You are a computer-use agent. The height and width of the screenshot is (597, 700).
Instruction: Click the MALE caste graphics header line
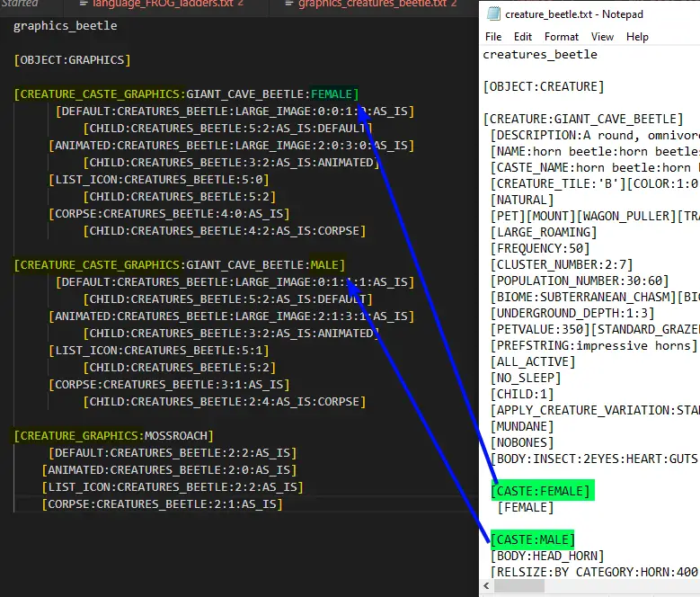pos(180,265)
